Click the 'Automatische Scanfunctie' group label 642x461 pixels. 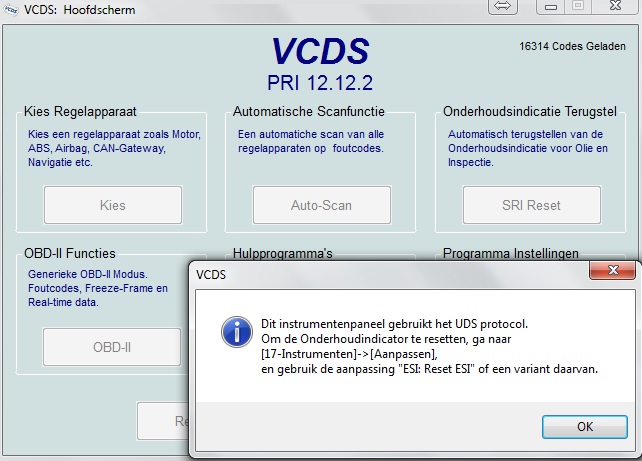(x=309, y=111)
